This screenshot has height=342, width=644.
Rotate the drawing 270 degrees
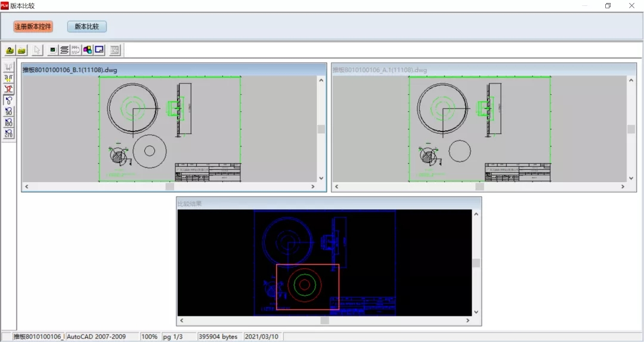(x=8, y=134)
